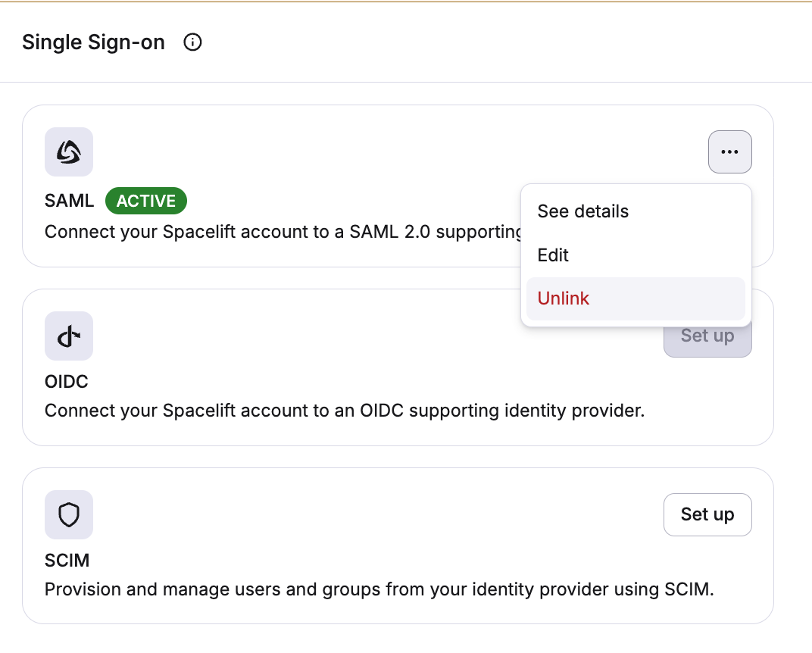Click the OIDC identity provider description
The image size is (812, 653).
344,411
